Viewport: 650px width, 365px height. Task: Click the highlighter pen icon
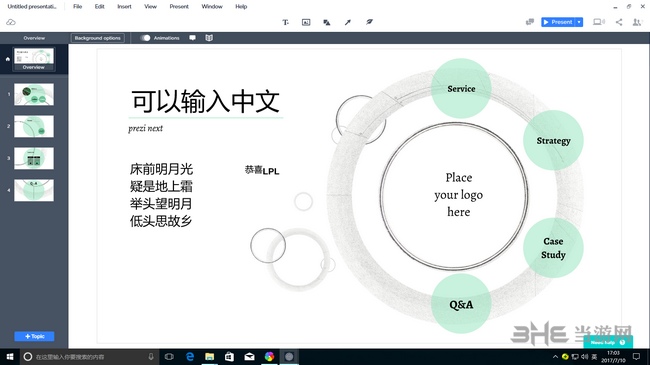369,22
